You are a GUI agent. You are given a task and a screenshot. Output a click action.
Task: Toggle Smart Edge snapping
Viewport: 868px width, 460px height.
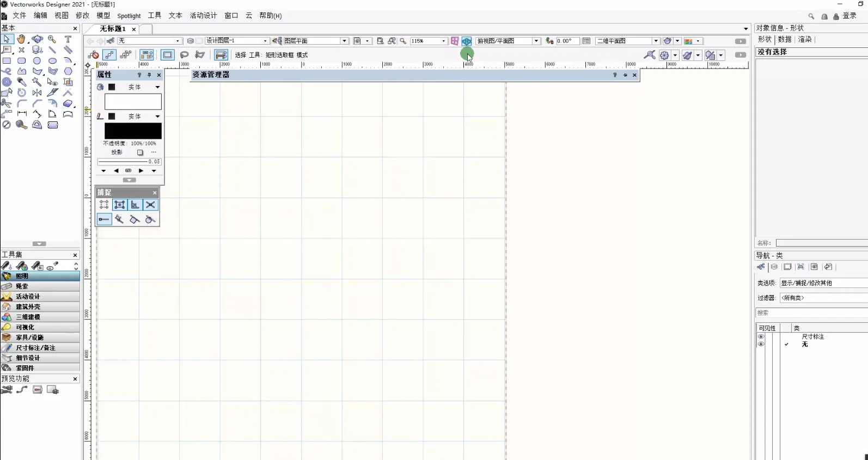click(135, 219)
